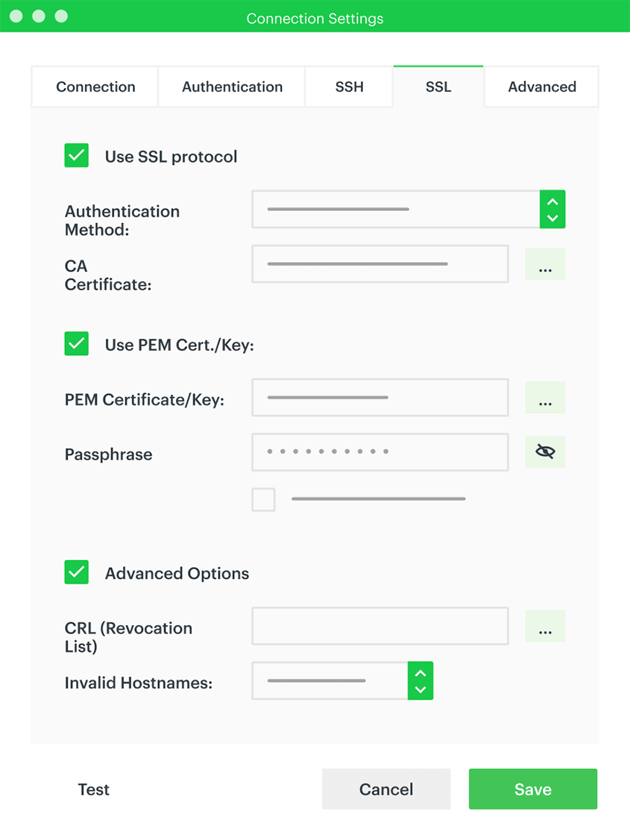Check the box below the Passphrase field

(263, 499)
